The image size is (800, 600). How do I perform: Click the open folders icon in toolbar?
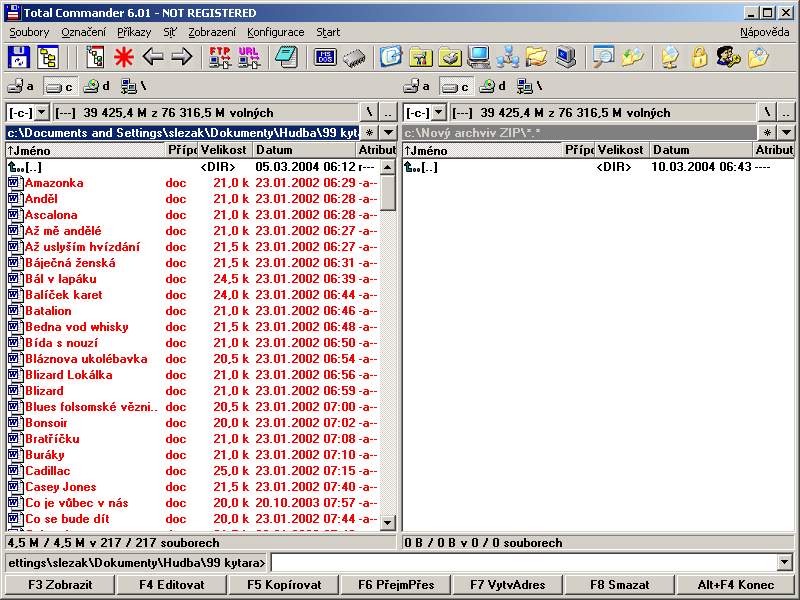coord(537,57)
